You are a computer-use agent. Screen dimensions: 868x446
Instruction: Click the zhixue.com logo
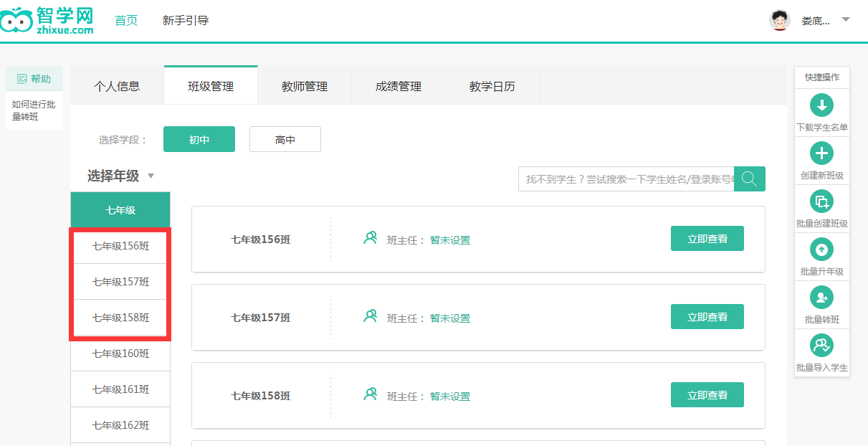click(x=48, y=21)
